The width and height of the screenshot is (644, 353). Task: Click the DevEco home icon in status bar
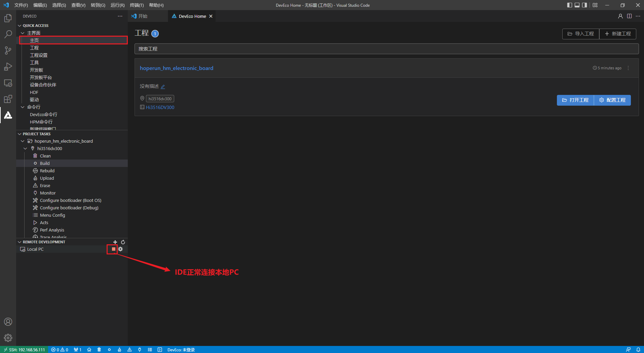[x=89, y=350]
